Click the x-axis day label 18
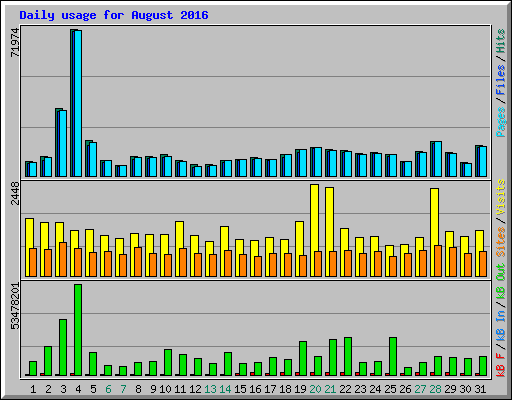 (285, 389)
